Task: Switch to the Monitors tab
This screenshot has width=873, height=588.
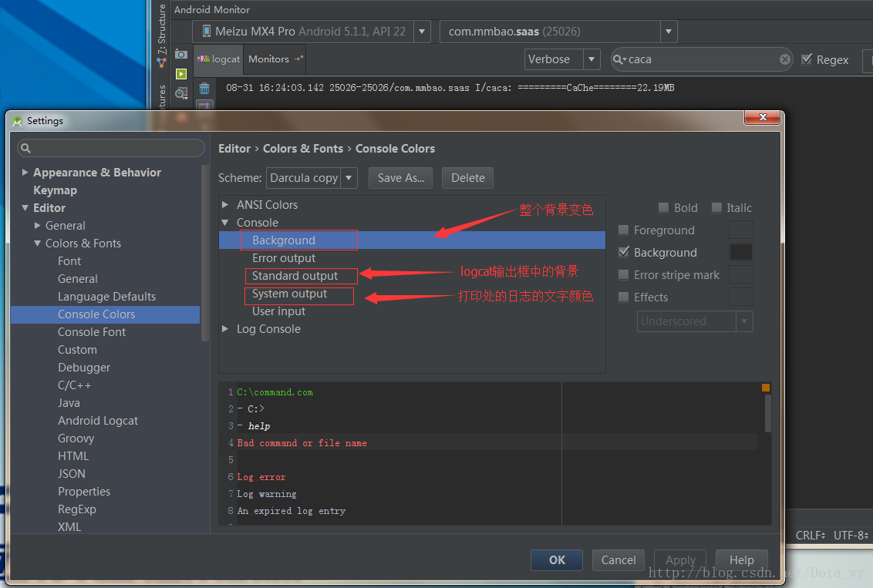Action: click(275, 59)
